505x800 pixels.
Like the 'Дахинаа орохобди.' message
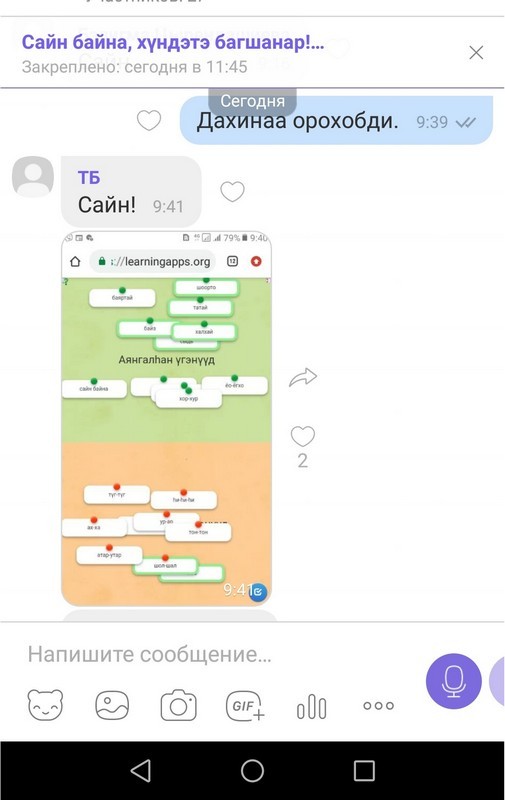pos(149,121)
